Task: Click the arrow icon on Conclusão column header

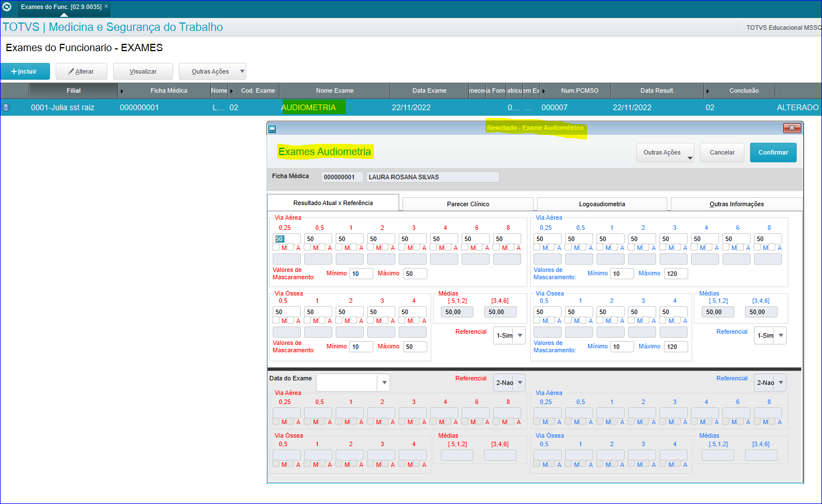Action: [707, 91]
